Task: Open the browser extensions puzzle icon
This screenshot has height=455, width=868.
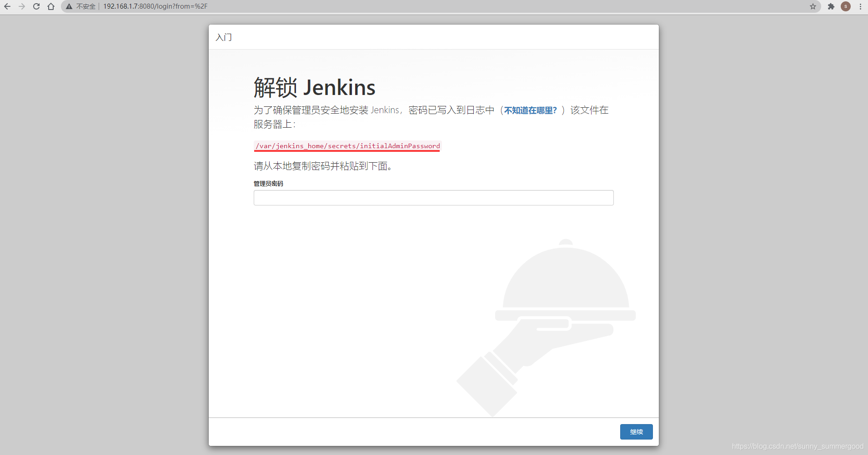Action: 830,6
